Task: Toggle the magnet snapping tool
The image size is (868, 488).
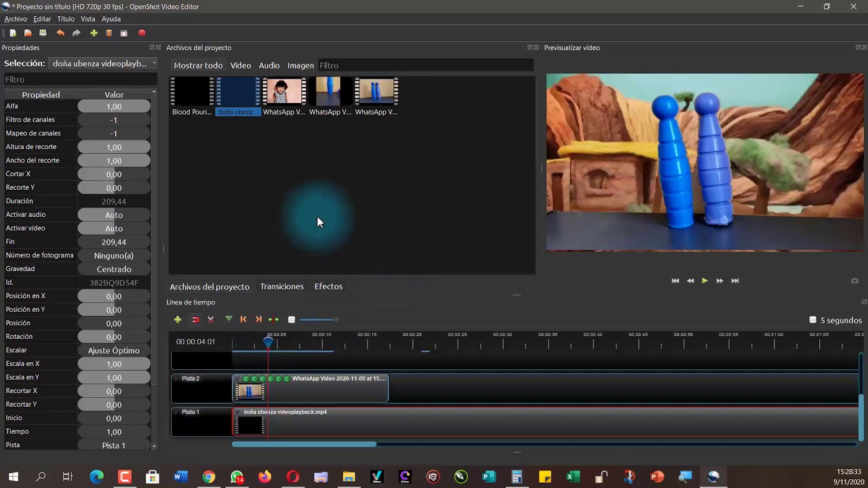Action: pos(195,319)
